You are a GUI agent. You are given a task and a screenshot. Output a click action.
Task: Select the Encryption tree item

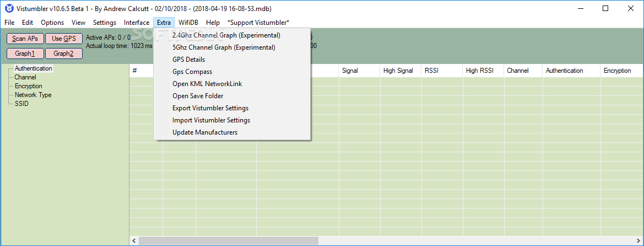coord(28,86)
